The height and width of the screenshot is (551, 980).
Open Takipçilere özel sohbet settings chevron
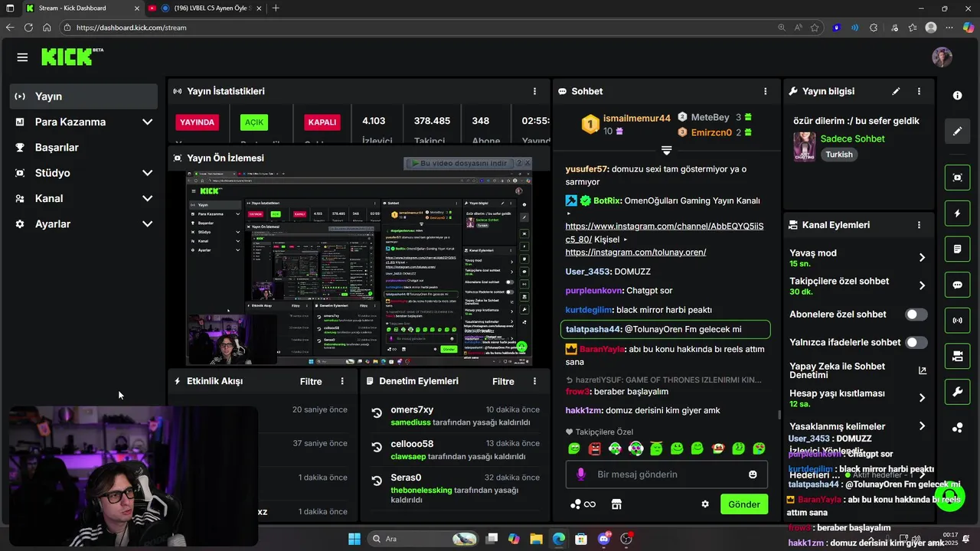pos(922,285)
